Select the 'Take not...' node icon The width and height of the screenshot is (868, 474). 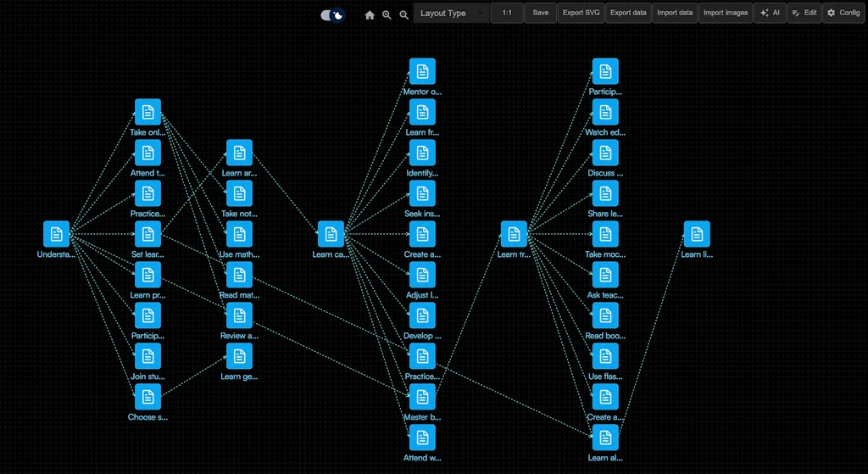(239, 193)
